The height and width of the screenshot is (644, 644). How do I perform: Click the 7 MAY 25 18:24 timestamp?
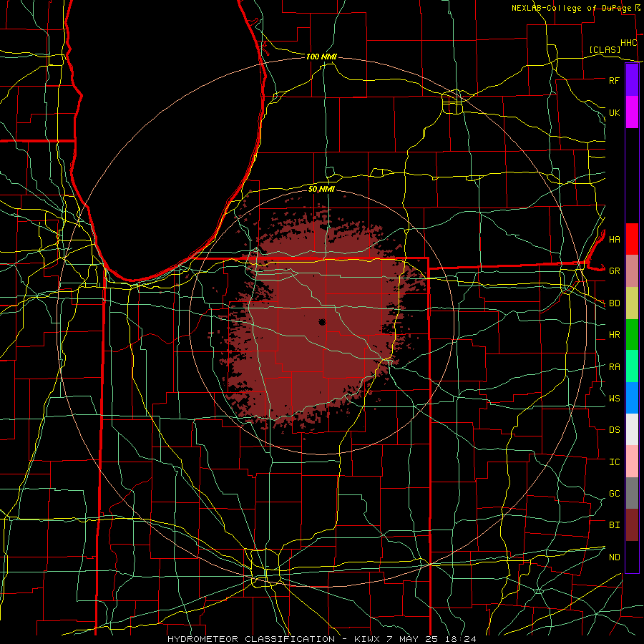pos(431,639)
